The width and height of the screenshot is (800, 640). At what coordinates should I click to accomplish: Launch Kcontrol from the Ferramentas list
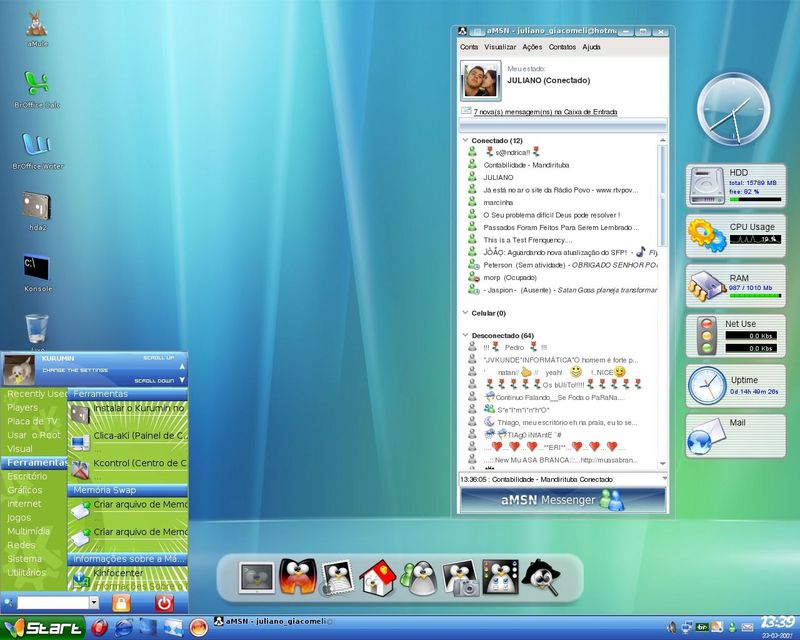pos(128,467)
